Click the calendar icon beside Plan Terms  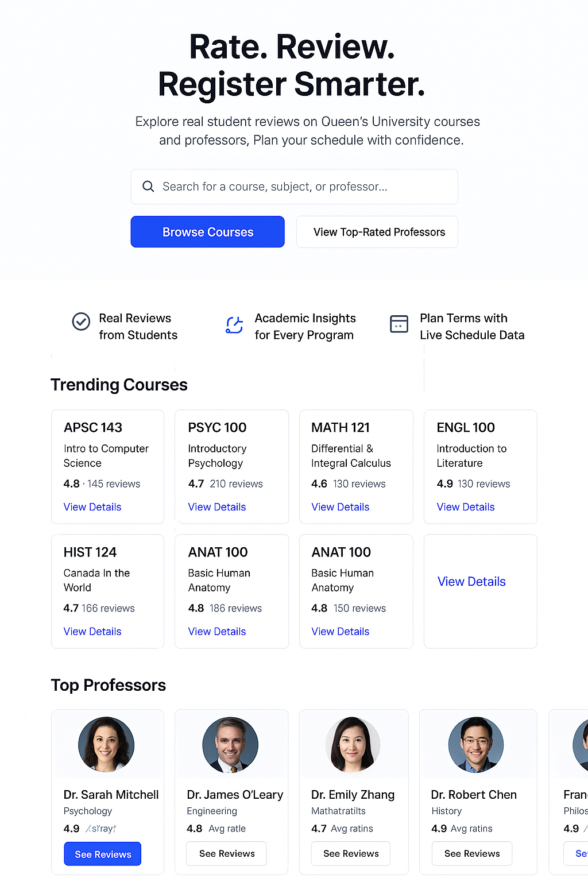click(x=399, y=324)
